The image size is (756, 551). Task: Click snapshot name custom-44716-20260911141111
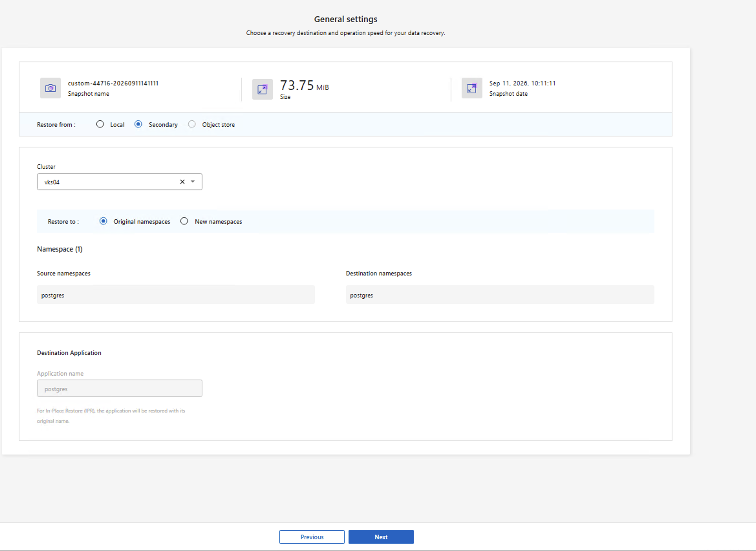coord(113,83)
